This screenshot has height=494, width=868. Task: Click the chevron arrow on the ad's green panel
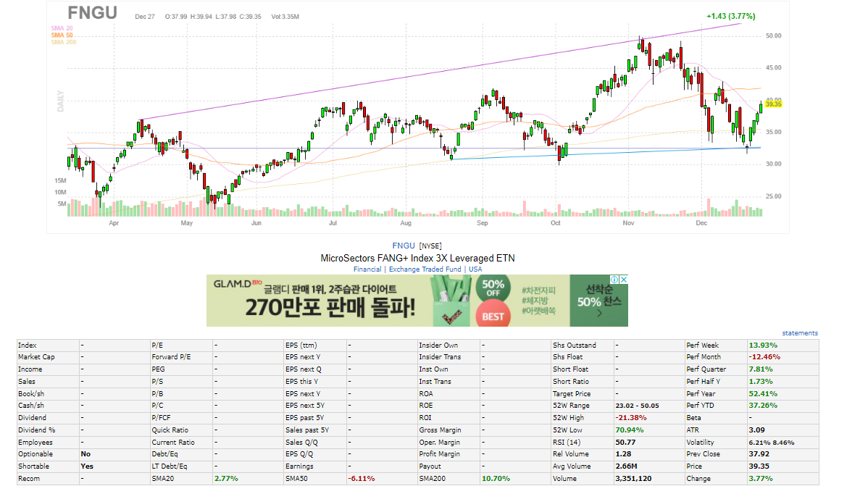pos(599,314)
